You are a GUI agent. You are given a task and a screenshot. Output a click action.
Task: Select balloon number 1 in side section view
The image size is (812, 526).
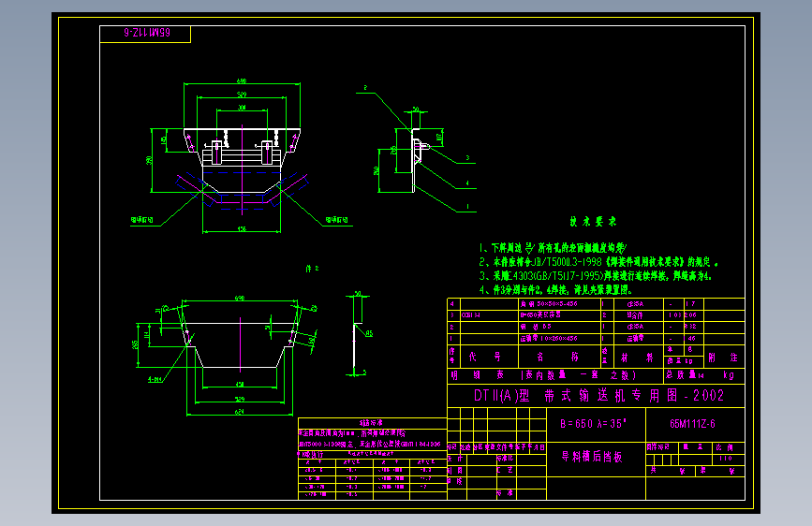click(x=467, y=206)
